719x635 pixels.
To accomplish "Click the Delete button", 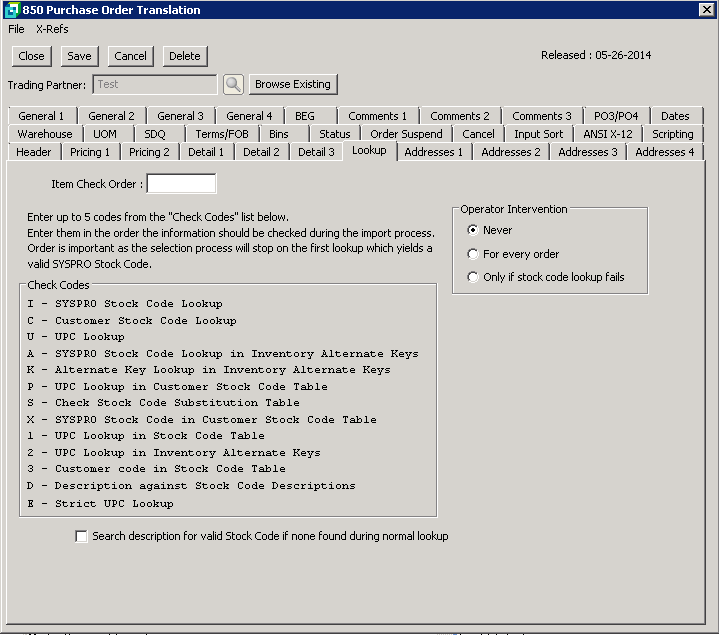I will (x=184, y=56).
